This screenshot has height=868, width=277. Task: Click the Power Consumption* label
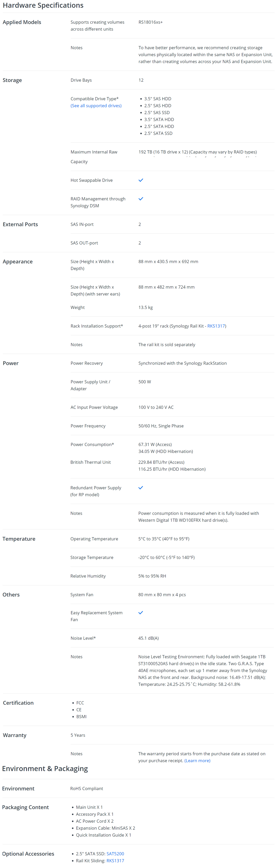pos(92,444)
